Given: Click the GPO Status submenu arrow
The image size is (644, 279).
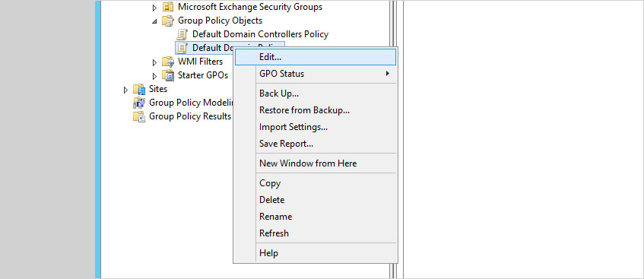Looking at the screenshot, I should pyautogui.click(x=387, y=74).
